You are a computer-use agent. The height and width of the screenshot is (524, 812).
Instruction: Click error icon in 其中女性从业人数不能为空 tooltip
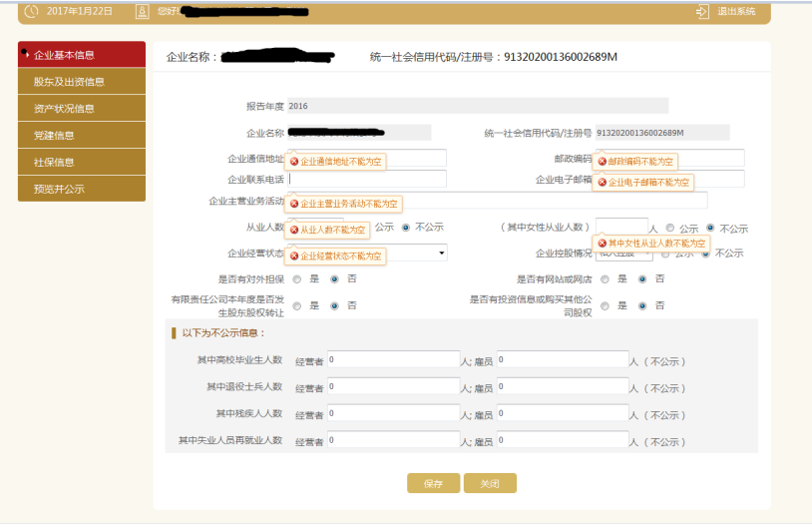click(602, 244)
